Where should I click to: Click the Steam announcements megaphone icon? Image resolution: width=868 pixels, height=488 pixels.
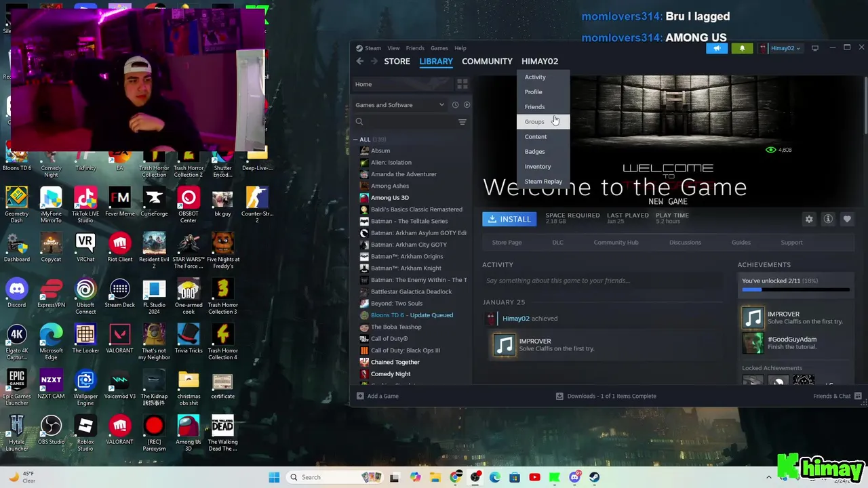click(717, 48)
